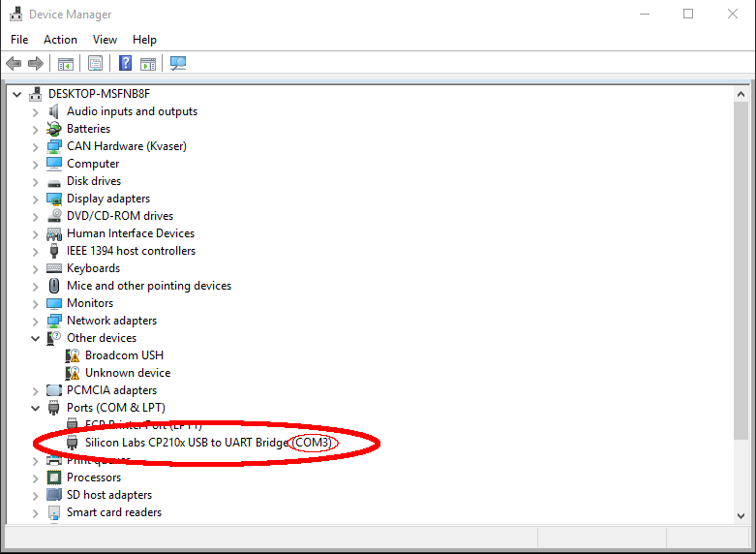Open the File menu

[19, 40]
